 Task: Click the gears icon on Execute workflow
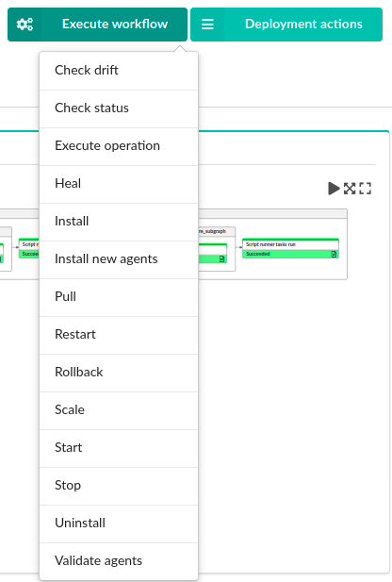coord(24,25)
